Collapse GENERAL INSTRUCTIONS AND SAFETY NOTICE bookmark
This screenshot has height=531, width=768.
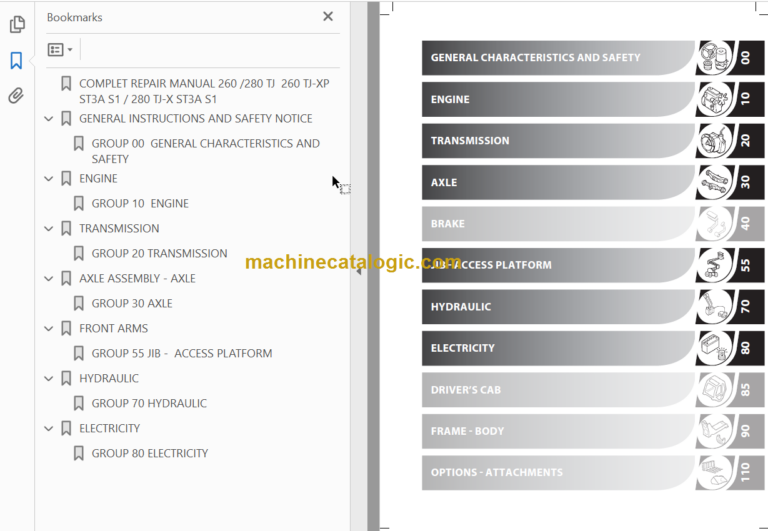[x=48, y=119]
